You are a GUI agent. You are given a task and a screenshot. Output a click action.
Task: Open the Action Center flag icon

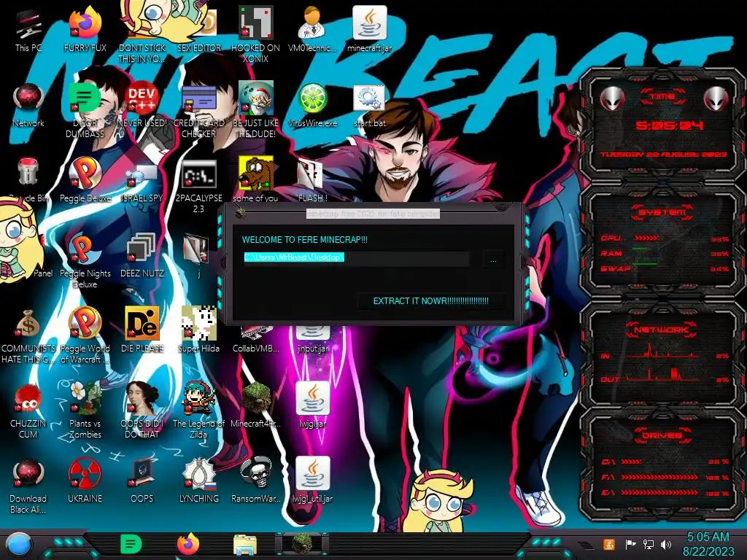coord(630,544)
